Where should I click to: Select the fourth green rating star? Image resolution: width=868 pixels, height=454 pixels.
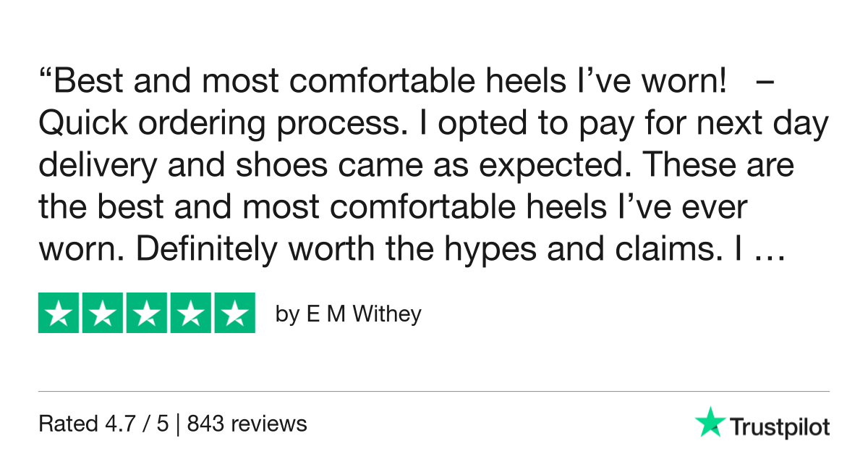pos(190,313)
